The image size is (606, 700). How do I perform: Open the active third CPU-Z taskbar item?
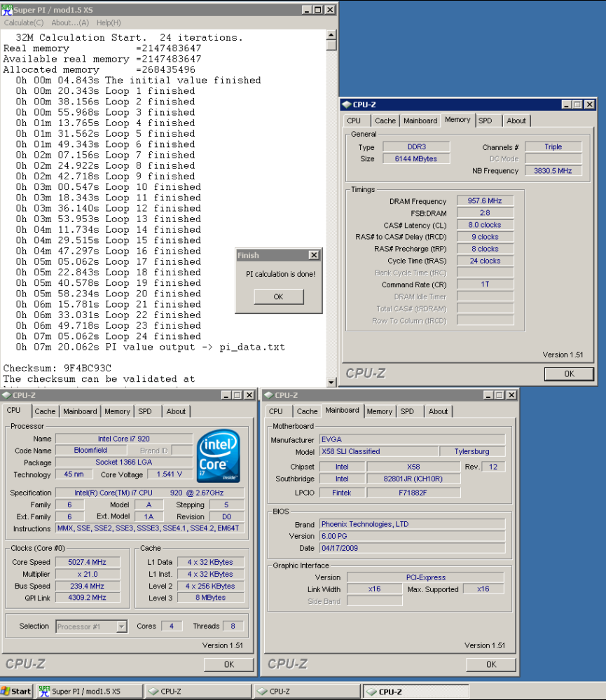[x=416, y=691]
